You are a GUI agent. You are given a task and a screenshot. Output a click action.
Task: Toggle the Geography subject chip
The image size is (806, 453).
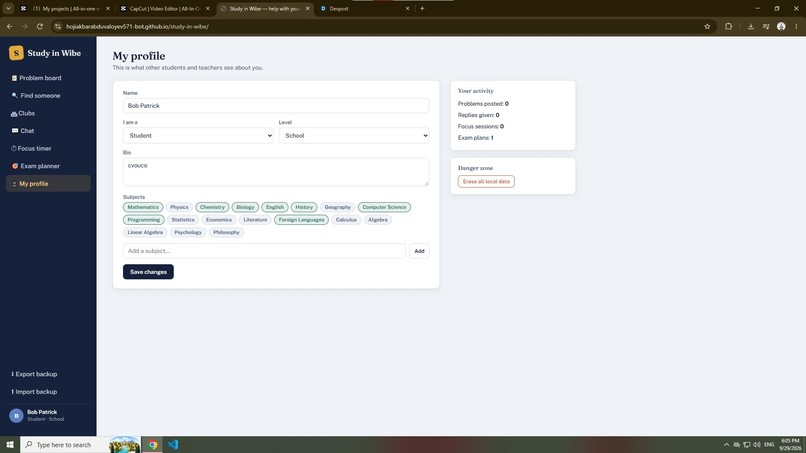point(338,207)
